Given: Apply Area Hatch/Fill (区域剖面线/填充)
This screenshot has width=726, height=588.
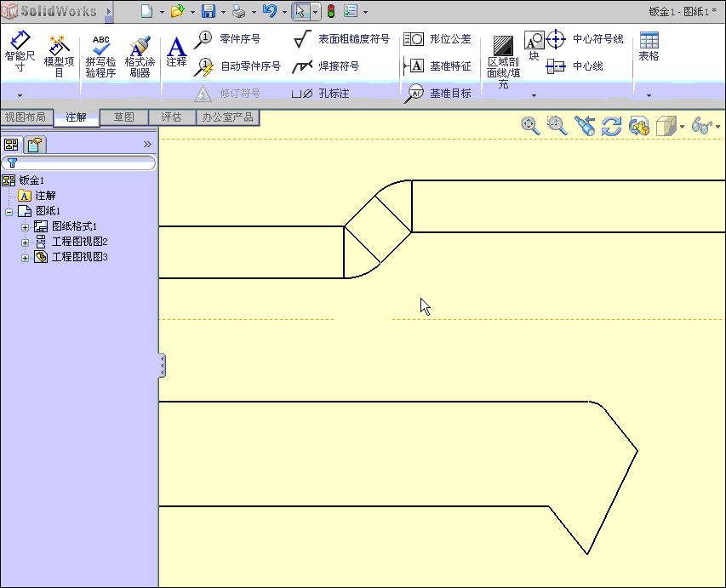Looking at the screenshot, I should pyautogui.click(x=503, y=62).
